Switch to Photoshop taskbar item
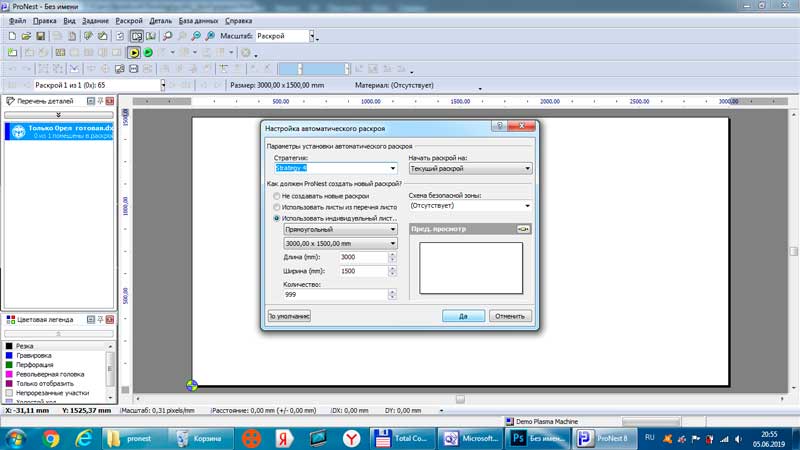This screenshot has height=450, width=800. 536,438
